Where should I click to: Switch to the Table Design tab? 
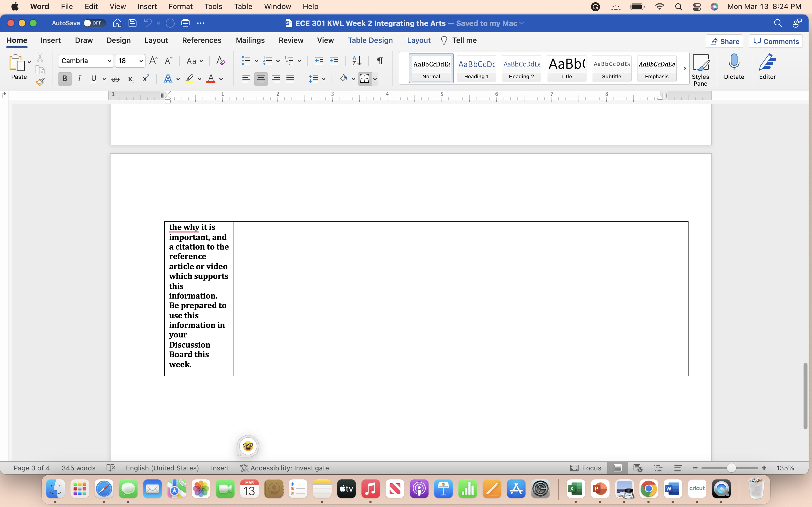[x=370, y=40]
